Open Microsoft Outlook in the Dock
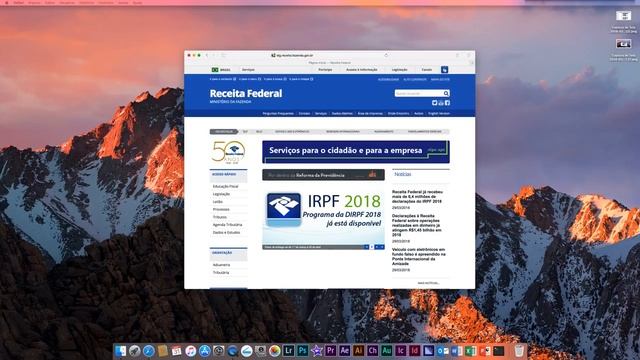Viewport: 640px width, 360px height. 442,351
